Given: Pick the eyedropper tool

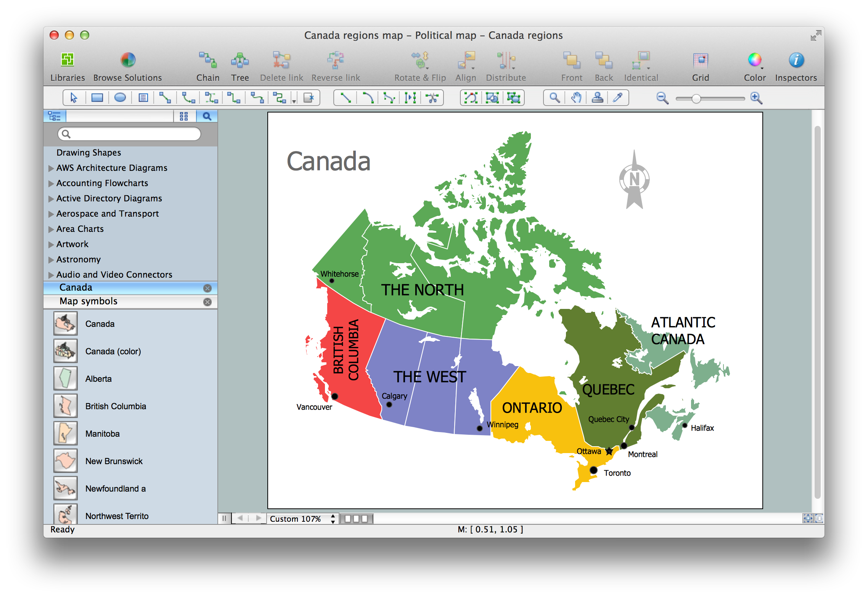Looking at the screenshot, I should point(617,98).
